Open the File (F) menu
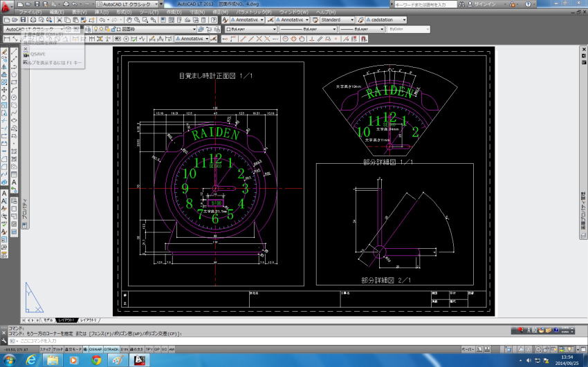This screenshot has width=588, height=367. point(30,12)
